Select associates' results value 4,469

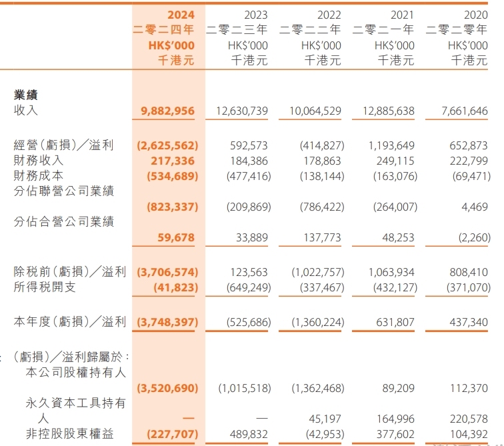coord(475,207)
